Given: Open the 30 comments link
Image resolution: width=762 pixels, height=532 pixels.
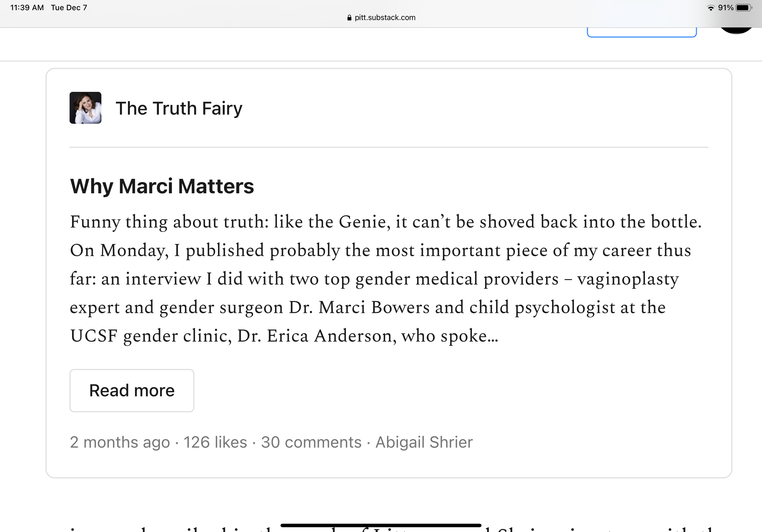Looking at the screenshot, I should pos(311,442).
